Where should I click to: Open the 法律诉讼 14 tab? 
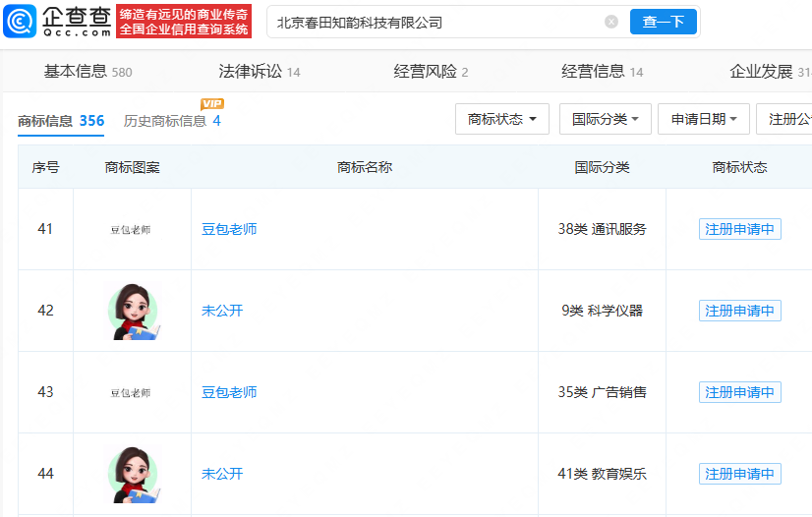[260, 72]
